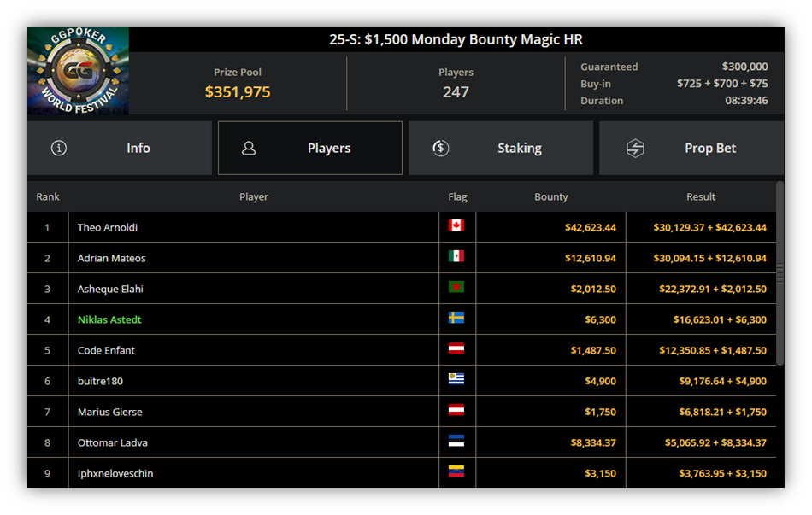Click the Rank column header
The height and width of the screenshot is (515, 812).
48,196
